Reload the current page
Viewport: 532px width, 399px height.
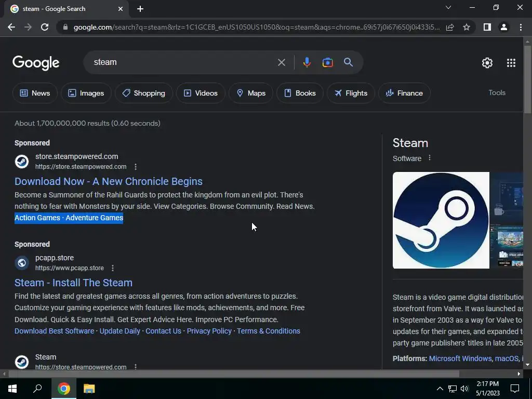[x=45, y=27]
